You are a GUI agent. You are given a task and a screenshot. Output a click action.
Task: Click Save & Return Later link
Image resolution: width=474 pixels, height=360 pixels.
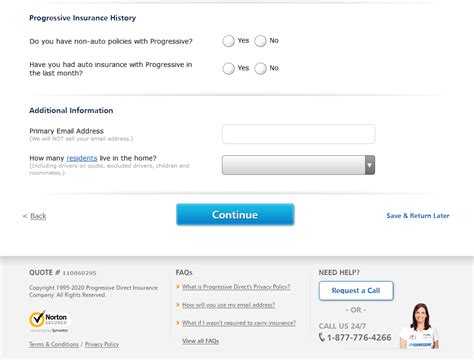pos(418,216)
